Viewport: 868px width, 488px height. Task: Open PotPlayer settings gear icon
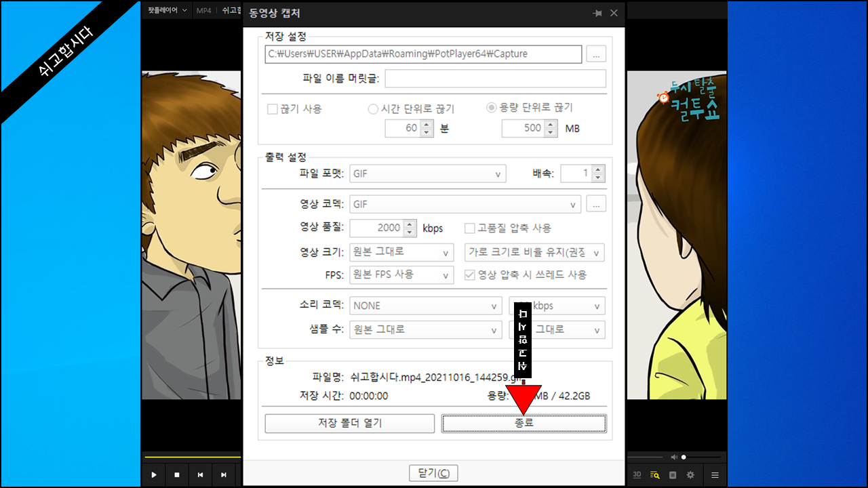[x=690, y=475]
